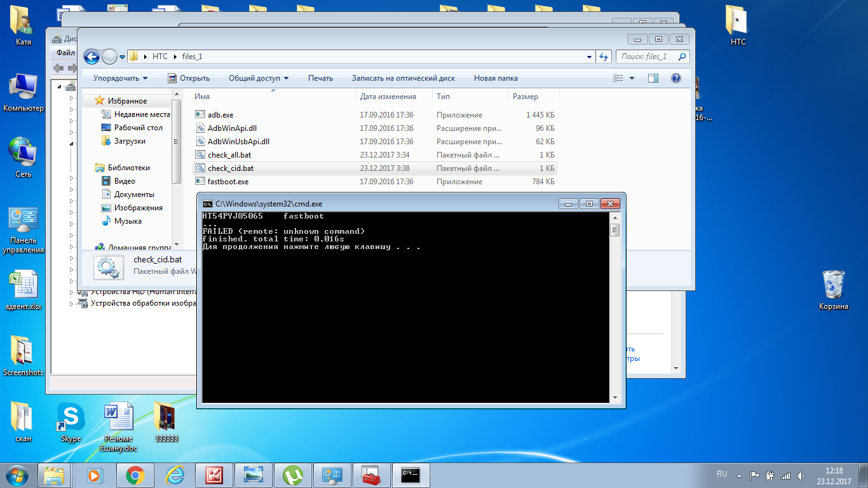Expand the Упорядочить dropdown menu
The height and width of the screenshot is (488, 868).
pos(120,78)
